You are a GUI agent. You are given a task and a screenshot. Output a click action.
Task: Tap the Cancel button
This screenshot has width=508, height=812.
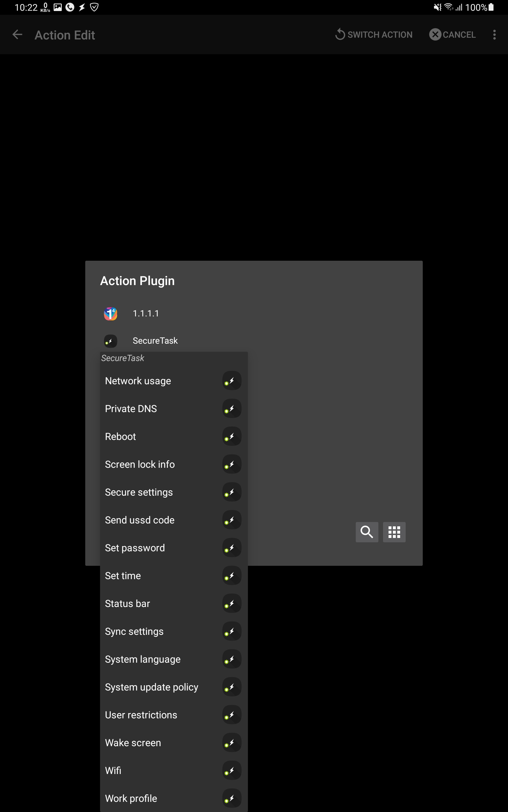(452, 35)
